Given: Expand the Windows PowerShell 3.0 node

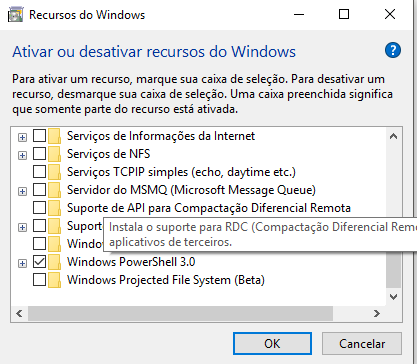Looking at the screenshot, I should [x=22, y=263].
